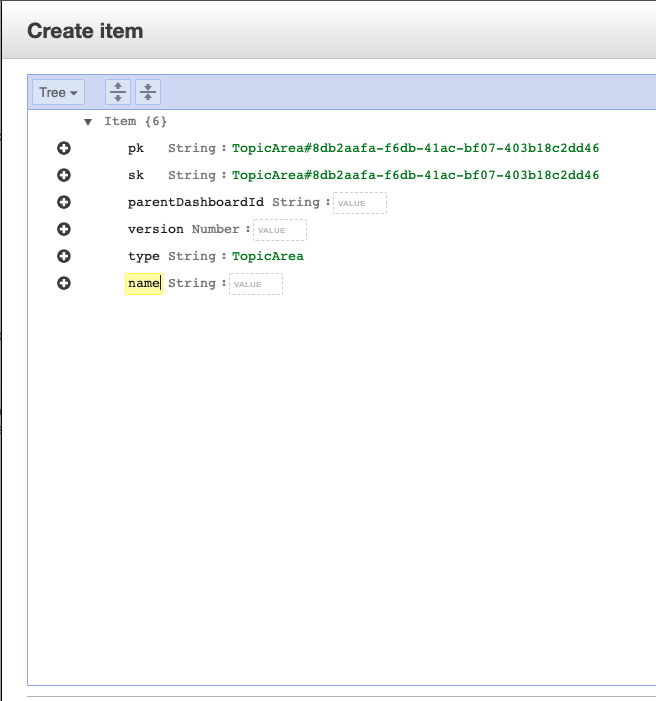Click the plus icon beside name attribute
Image resolution: width=656 pixels, height=701 pixels.
point(64,283)
